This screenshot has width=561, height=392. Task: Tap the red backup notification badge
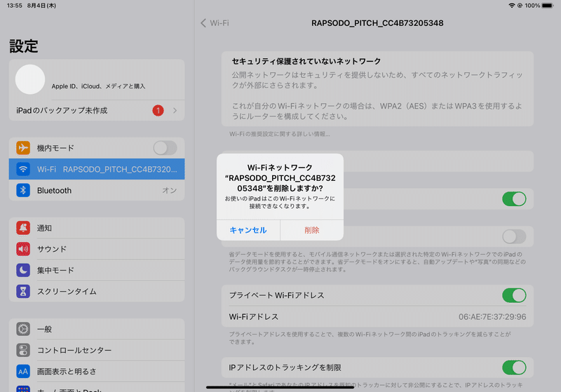pyautogui.click(x=158, y=111)
